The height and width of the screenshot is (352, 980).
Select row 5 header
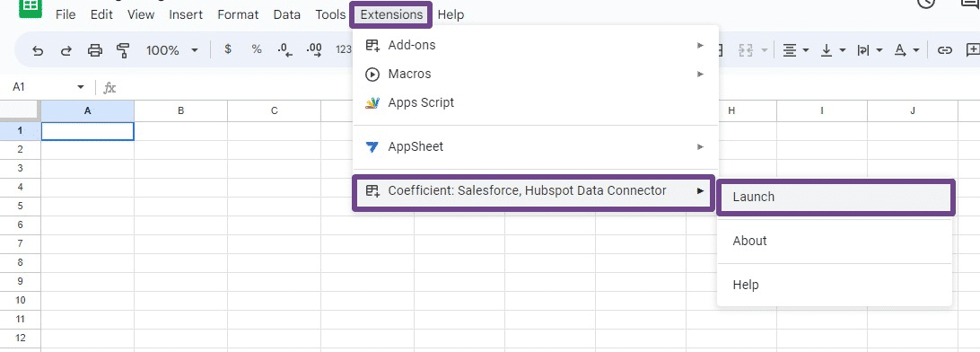coord(21,207)
